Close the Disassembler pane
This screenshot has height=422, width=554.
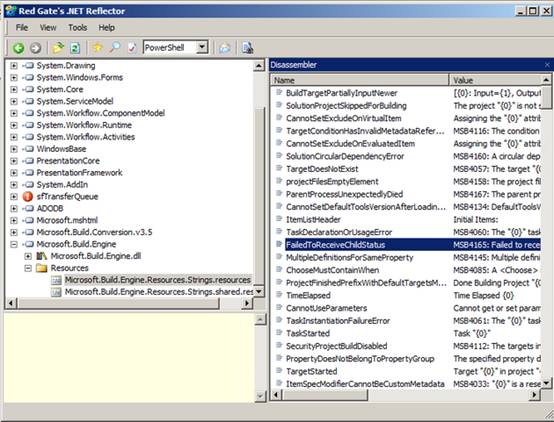coord(547,65)
